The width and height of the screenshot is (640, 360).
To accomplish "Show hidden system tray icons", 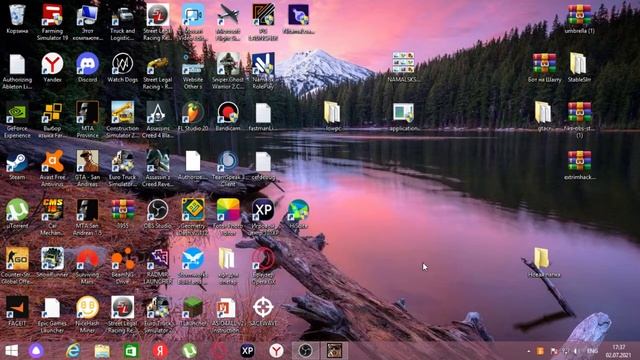I will click(529, 351).
